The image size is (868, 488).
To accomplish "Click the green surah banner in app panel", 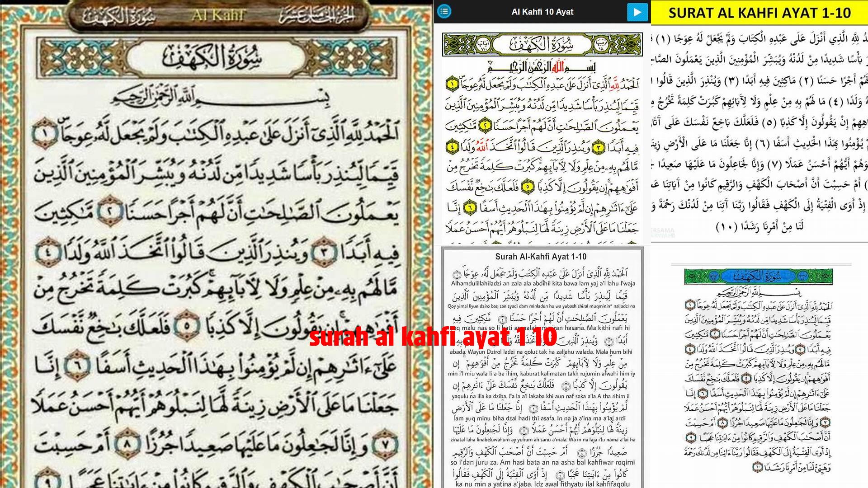I will tap(542, 44).
